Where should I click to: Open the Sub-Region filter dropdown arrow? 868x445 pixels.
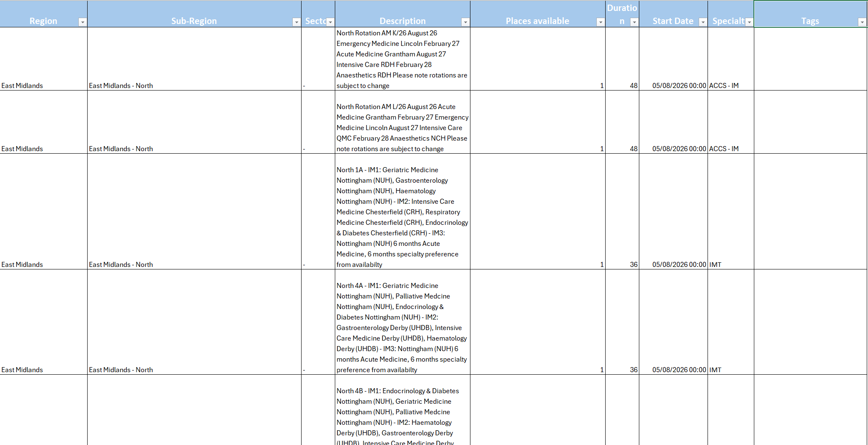click(x=296, y=22)
